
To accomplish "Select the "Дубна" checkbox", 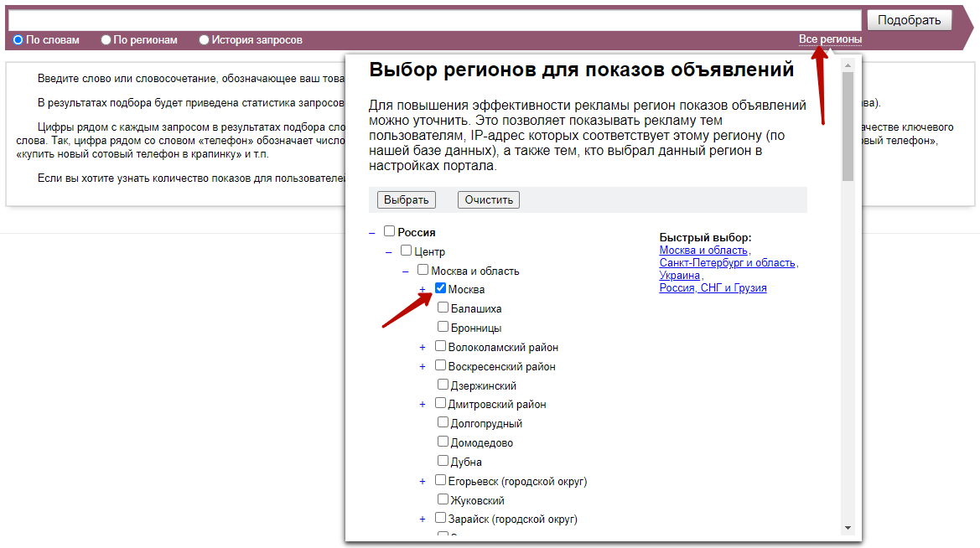I will pos(443,459).
